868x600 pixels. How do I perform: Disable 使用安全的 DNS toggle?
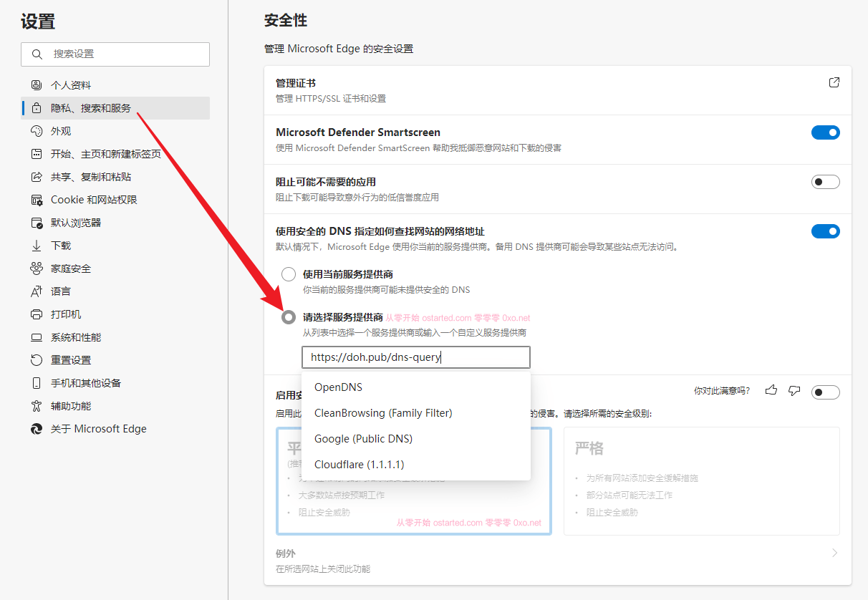pyautogui.click(x=826, y=231)
